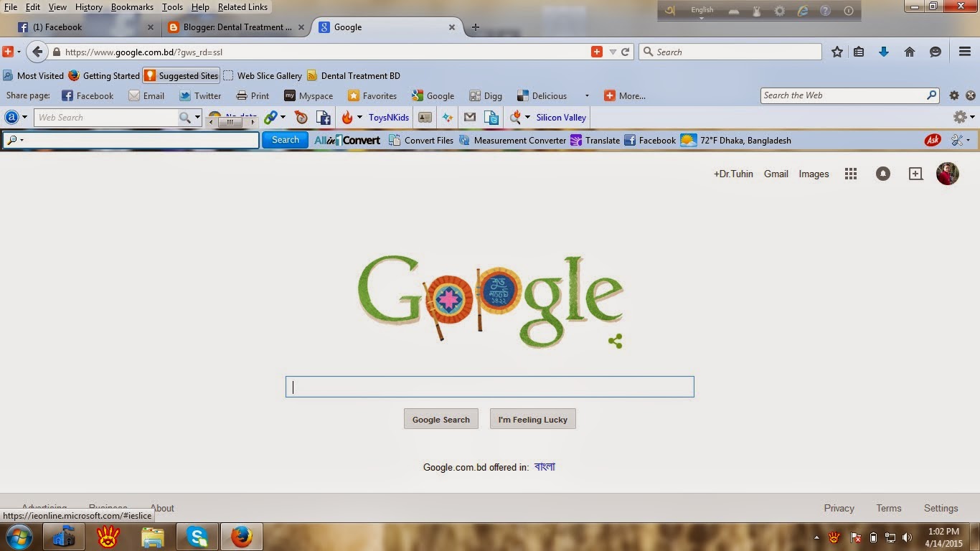This screenshot has height=551, width=980.
Task: Open the chat smiley icon in the toolbar
Action: pos(936,52)
